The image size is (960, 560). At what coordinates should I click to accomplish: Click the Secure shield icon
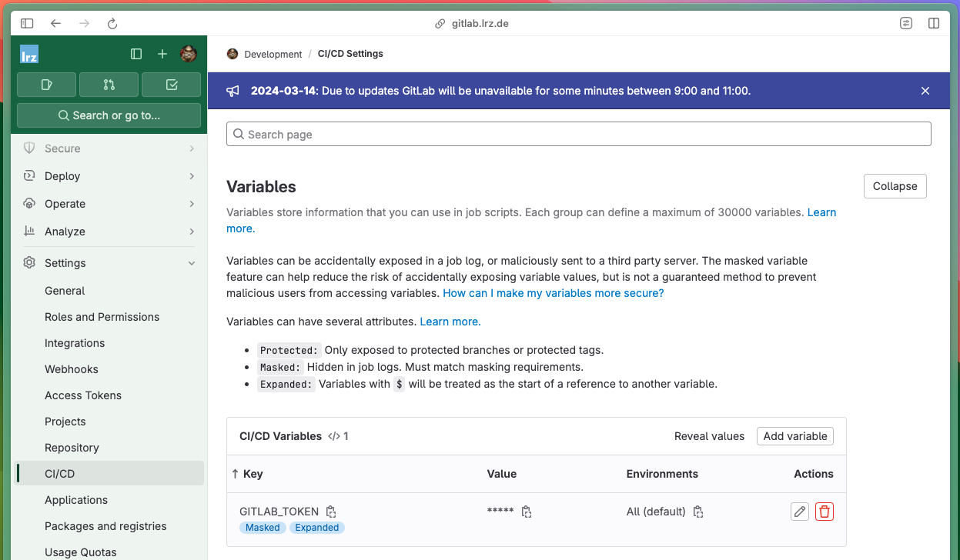pyautogui.click(x=29, y=148)
